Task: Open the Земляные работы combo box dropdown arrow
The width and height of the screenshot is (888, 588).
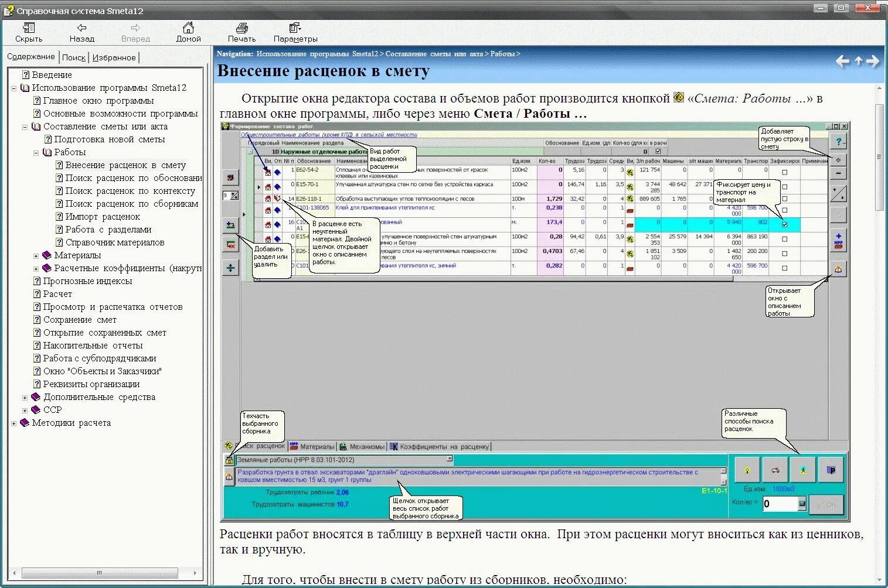Action: tap(450, 460)
